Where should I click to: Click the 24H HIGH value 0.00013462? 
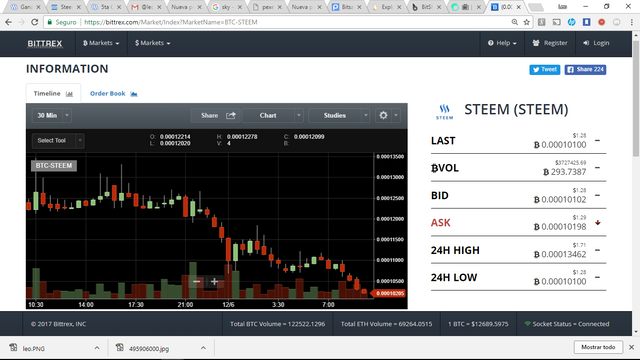coord(560,254)
